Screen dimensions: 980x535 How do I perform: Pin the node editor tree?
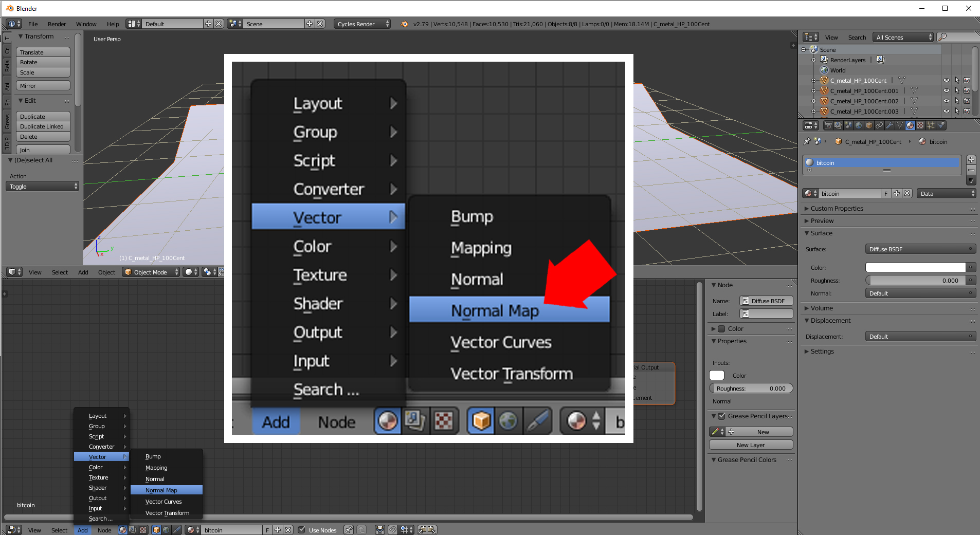point(348,530)
